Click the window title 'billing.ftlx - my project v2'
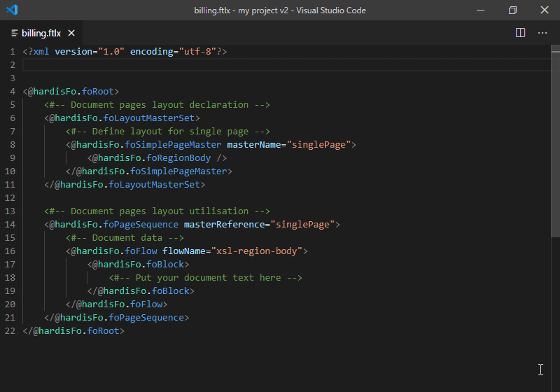Image resolution: width=560 pixels, height=392 pixels. coord(241,10)
